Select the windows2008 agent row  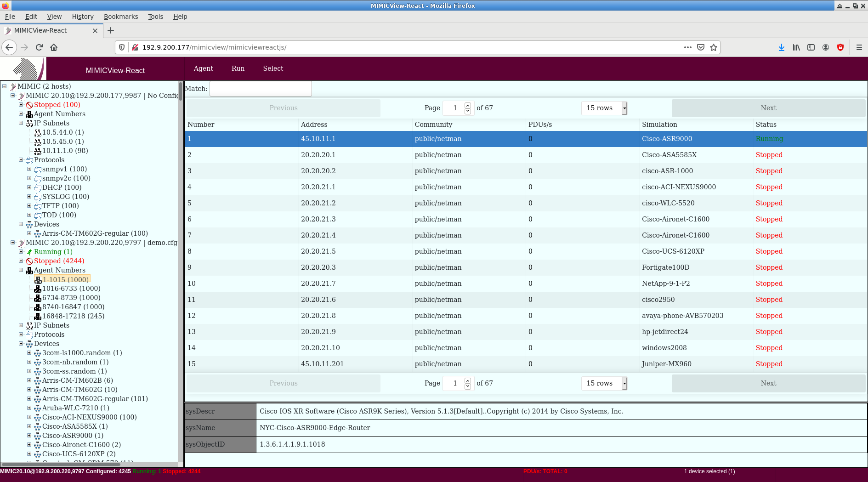click(526, 348)
